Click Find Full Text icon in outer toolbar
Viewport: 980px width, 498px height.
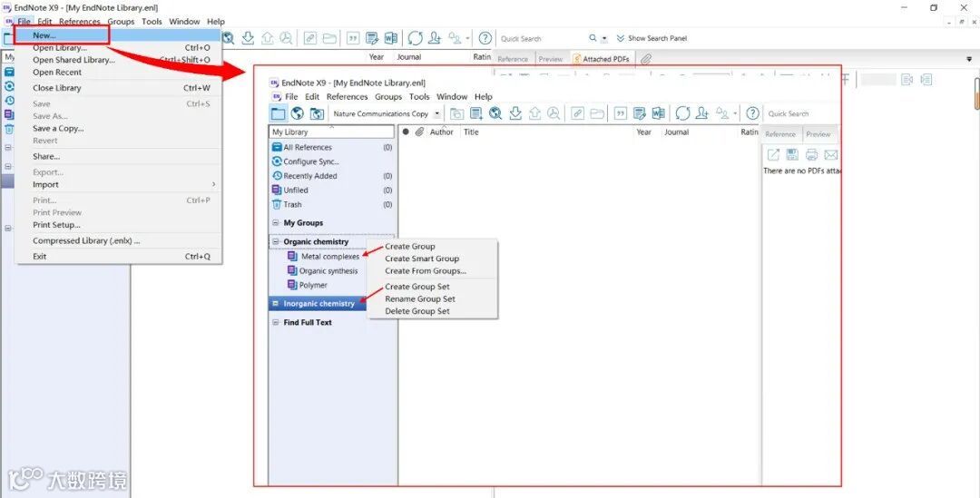286,38
